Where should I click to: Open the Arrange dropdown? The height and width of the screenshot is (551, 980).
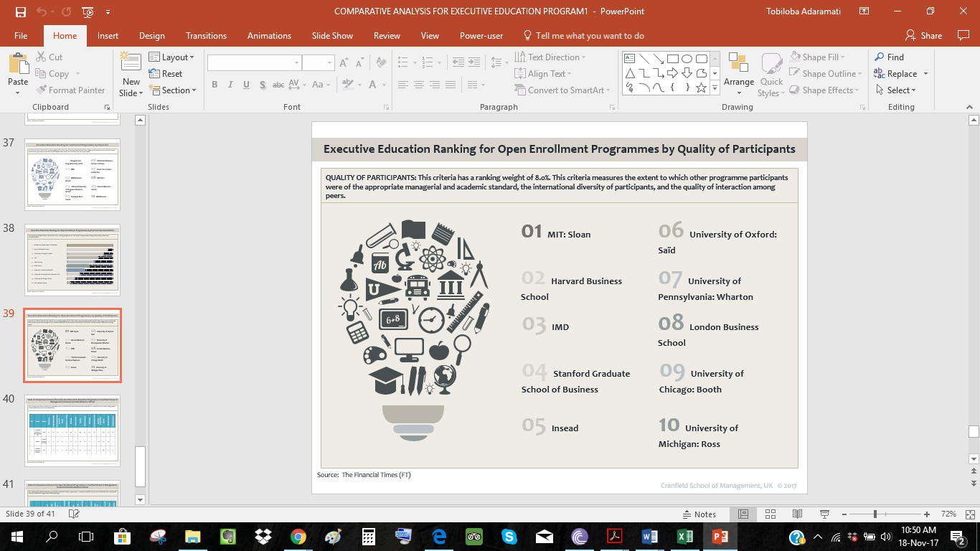739,74
